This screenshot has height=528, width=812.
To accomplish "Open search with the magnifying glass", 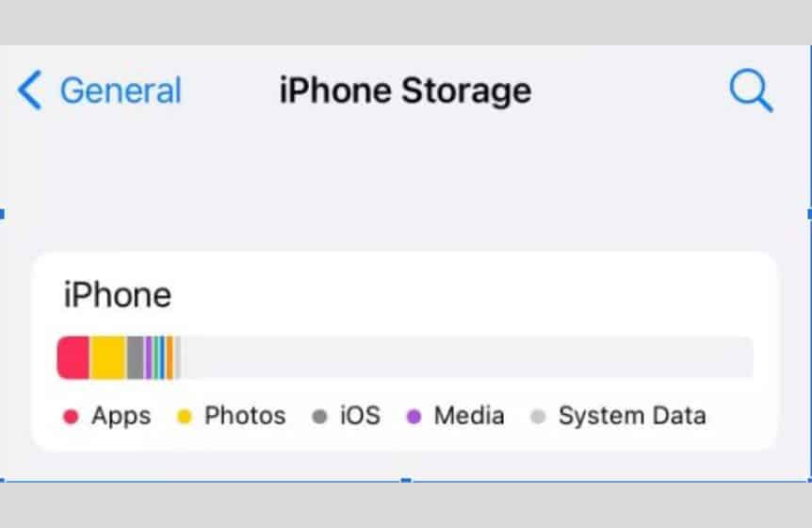I will point(751,91).
